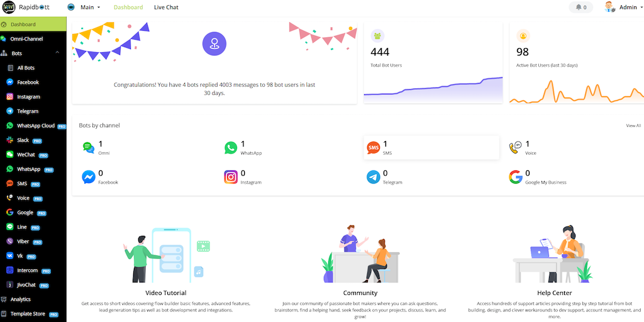Click the Video Tutorial illustration

[x=166, y=255]
